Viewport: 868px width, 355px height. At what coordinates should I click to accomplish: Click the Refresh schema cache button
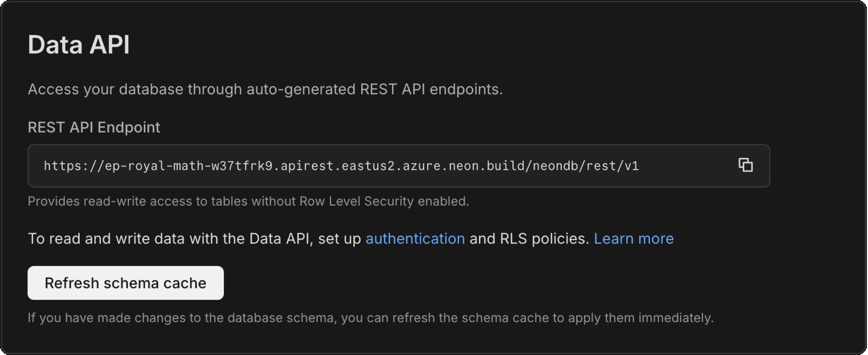(125, 283)
